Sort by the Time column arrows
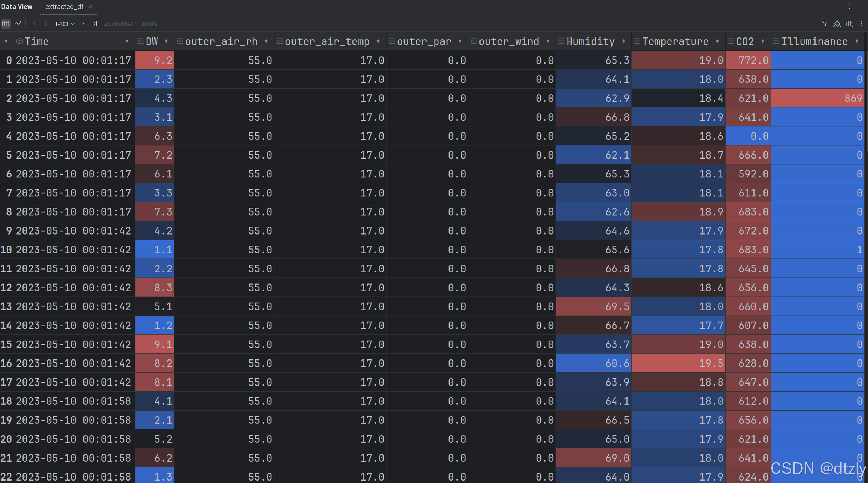 point(127,41)
